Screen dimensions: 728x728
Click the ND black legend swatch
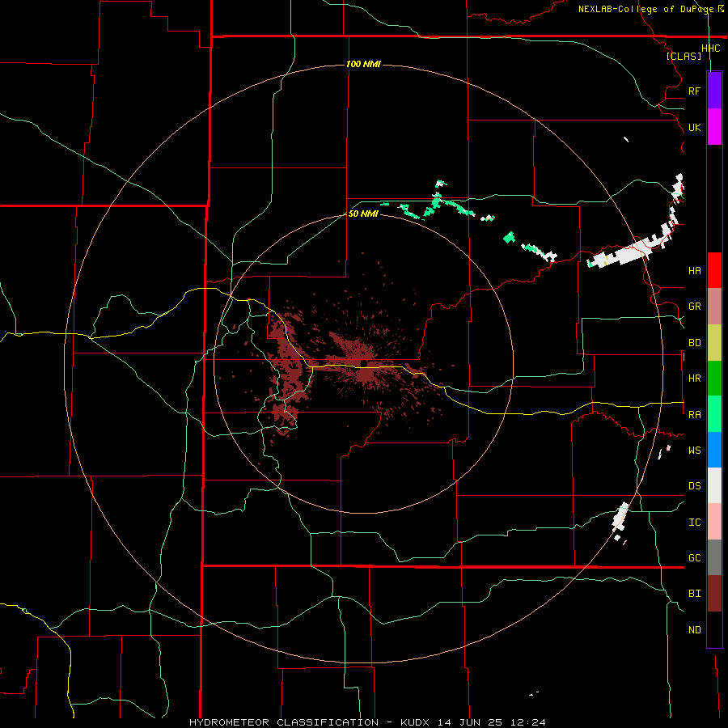pyautogui.click(x=714, y=629)
